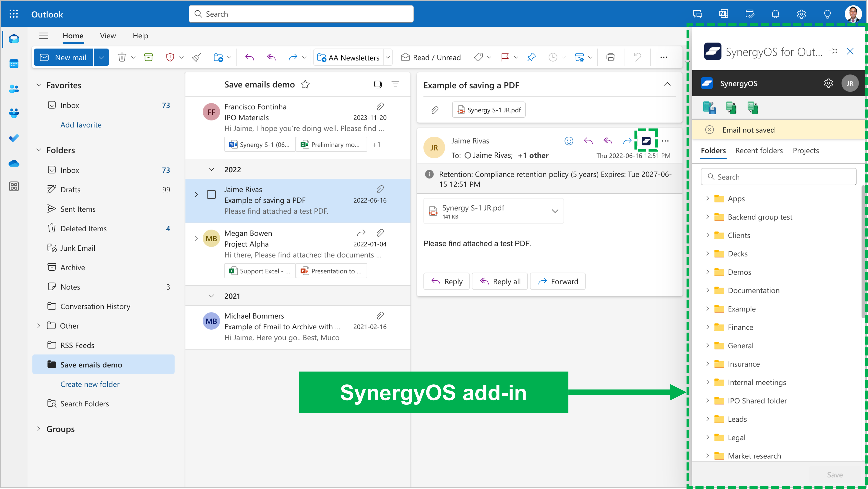This screenshot has height=489, width=868.
Task: Click Create new folder link
Action: click(90, 384)
